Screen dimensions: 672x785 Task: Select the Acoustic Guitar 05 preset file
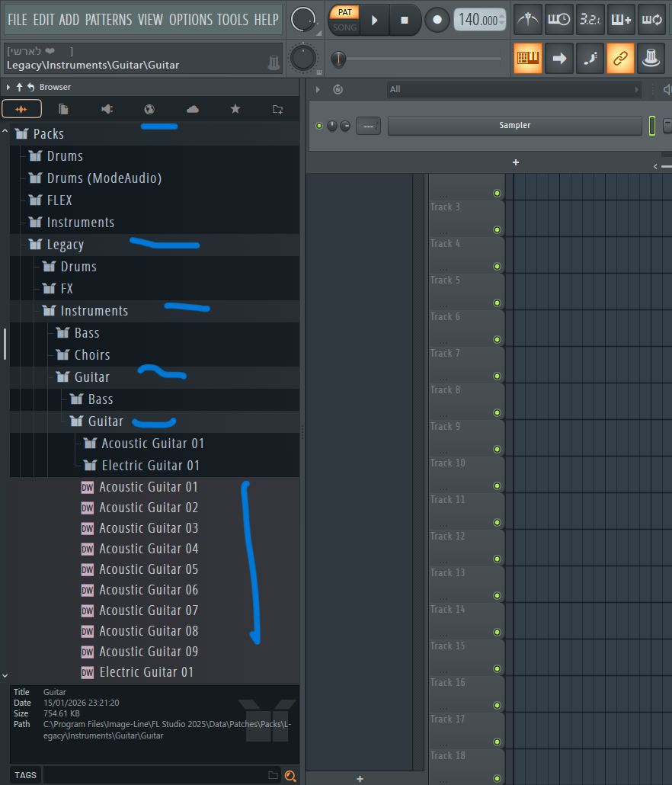148,569
